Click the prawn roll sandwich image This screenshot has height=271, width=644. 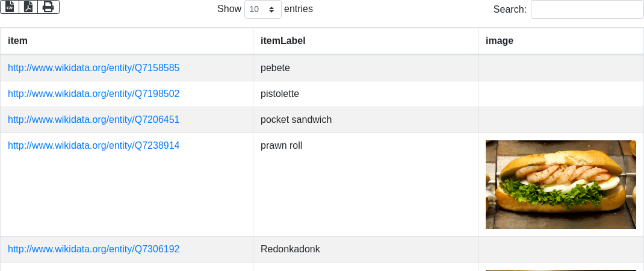[x=560, y=184]
